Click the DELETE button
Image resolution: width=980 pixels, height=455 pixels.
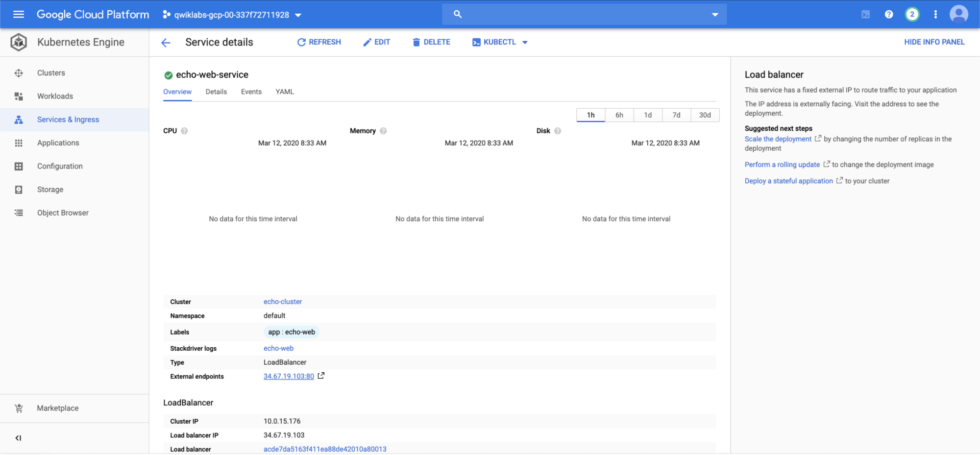coord(431,42)
